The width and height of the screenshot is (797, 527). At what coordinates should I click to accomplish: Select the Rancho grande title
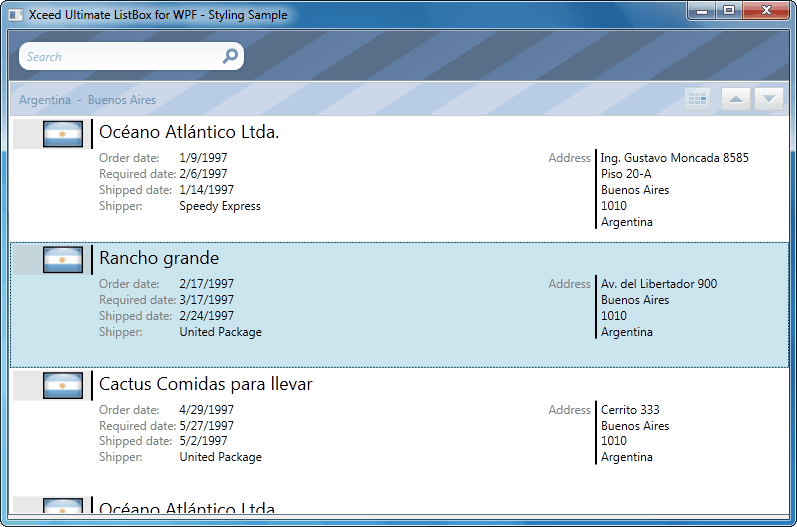pyautogui.click(x=159, y=258)
